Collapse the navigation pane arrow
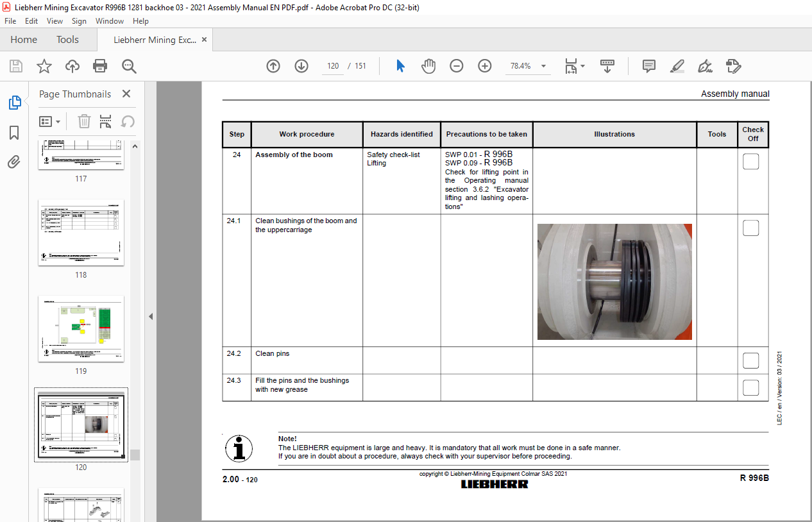Screen dimensions: 812x522 (151, 316)
